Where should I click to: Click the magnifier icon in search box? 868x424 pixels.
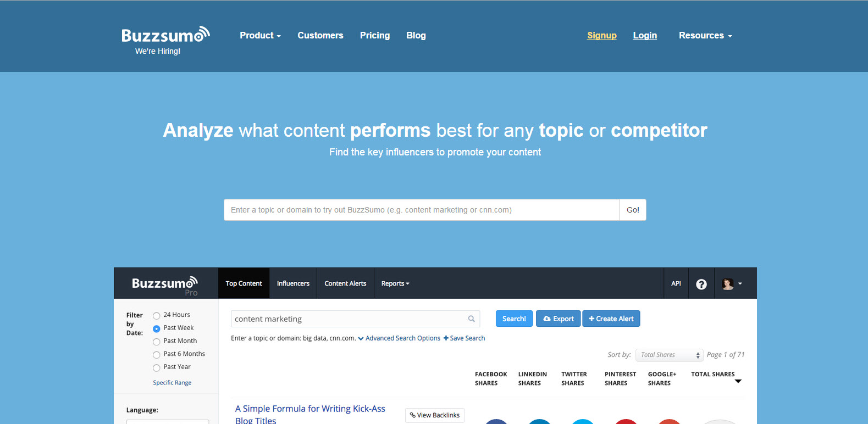471,319
